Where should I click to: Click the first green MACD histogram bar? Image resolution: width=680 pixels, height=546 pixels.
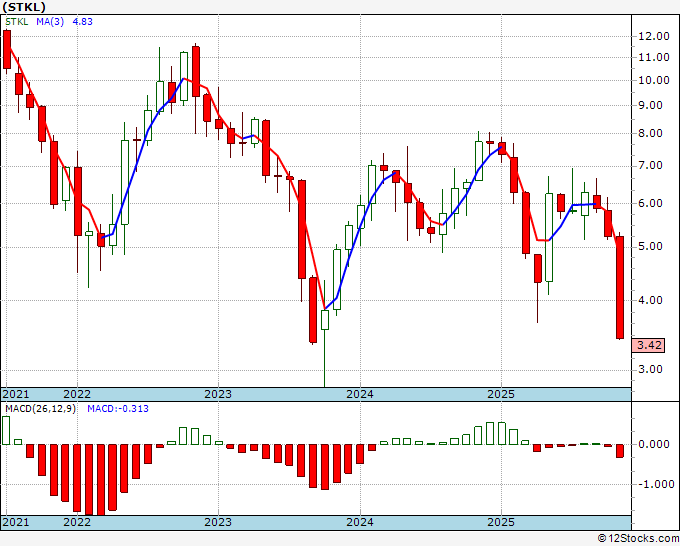pos(6,430)
